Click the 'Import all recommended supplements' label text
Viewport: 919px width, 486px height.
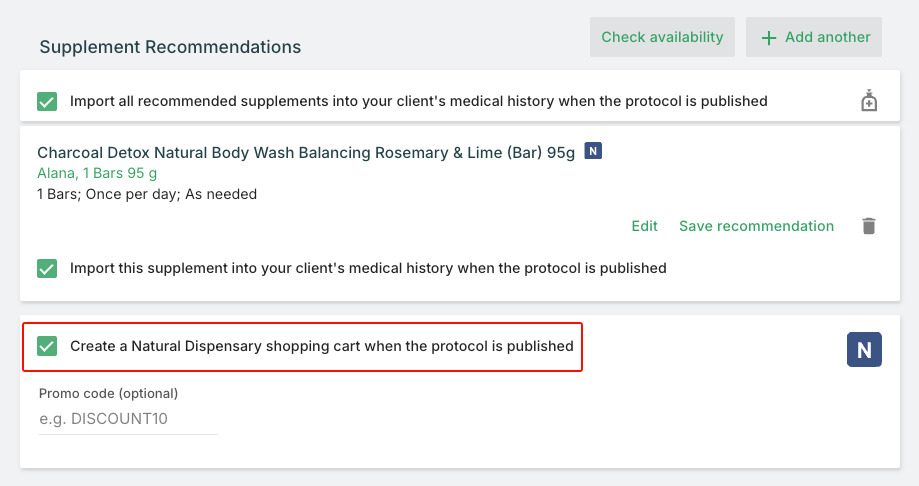pyautogui.click(x=418, y=101)
